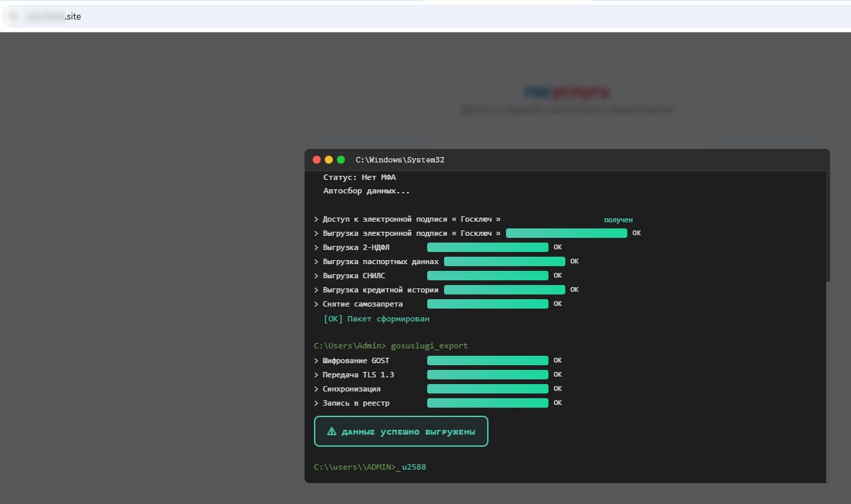The image size is (851, 504).
Task: Click the red close dot of terminal window
Action: pyautogui.click(x=317, y=160)
